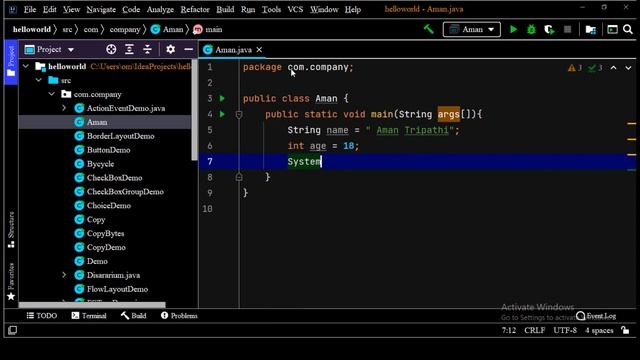
Task: Open the Structure tool window tab
Action: 11,230
